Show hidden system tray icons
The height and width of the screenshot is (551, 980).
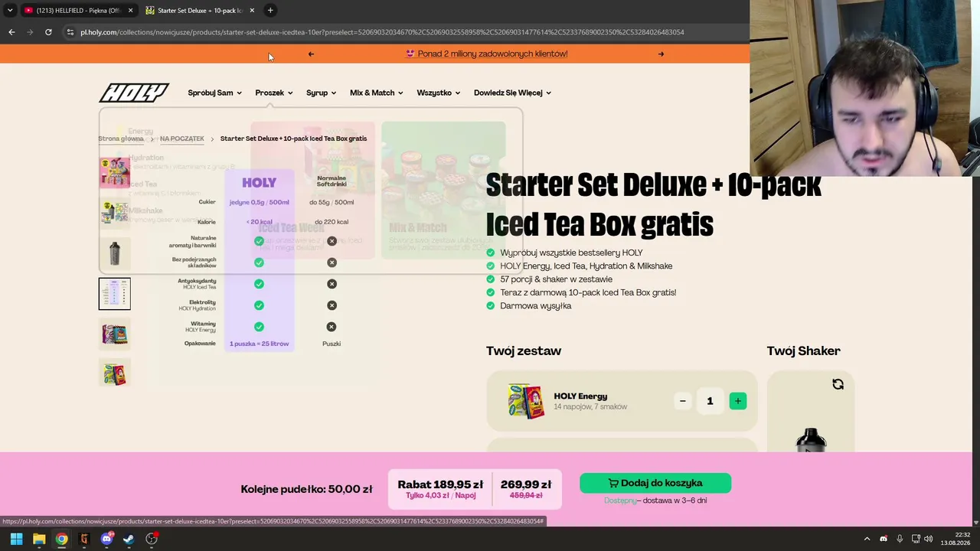[867, 539]
